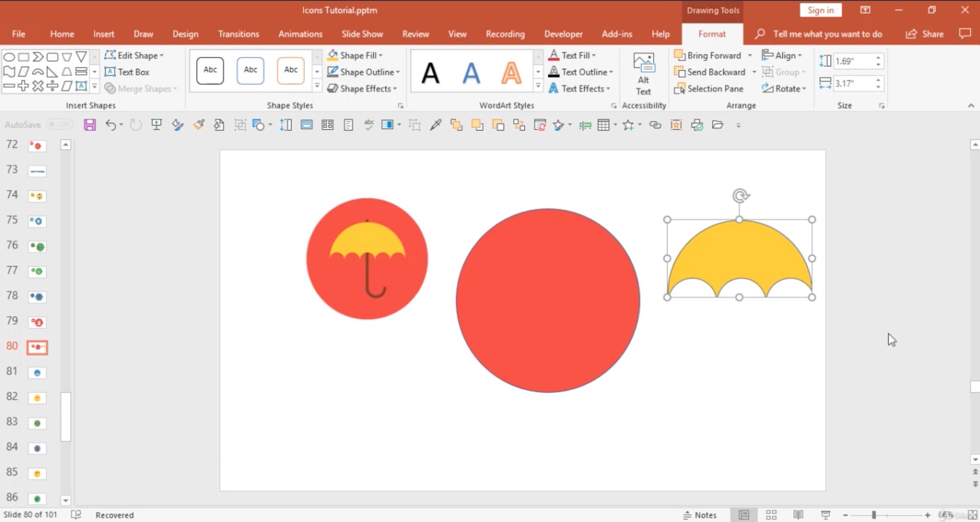Click the Undo icon
The width and height of the screenshot is (980, 522).
coord(110,125)
